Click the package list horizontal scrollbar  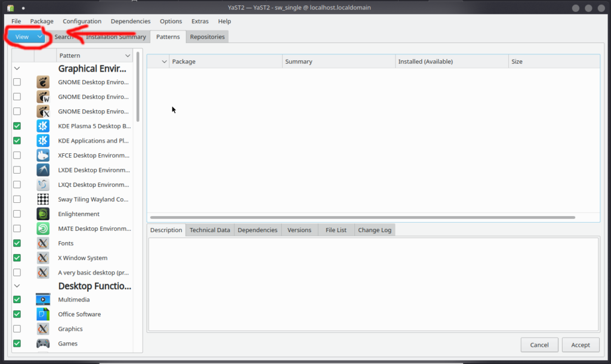tap(362, 217)
